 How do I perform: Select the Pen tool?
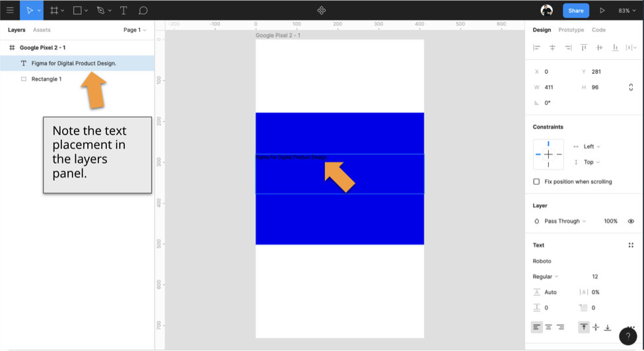click(100, 11)
